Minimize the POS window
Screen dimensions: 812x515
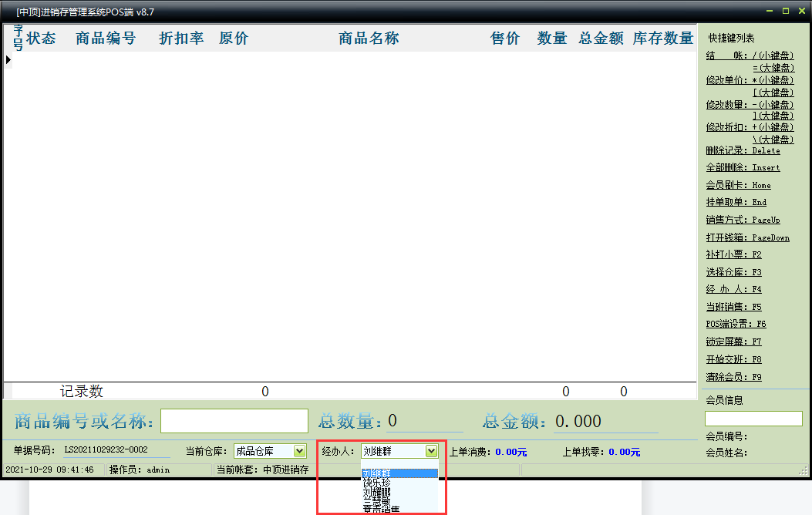(770, 11)
